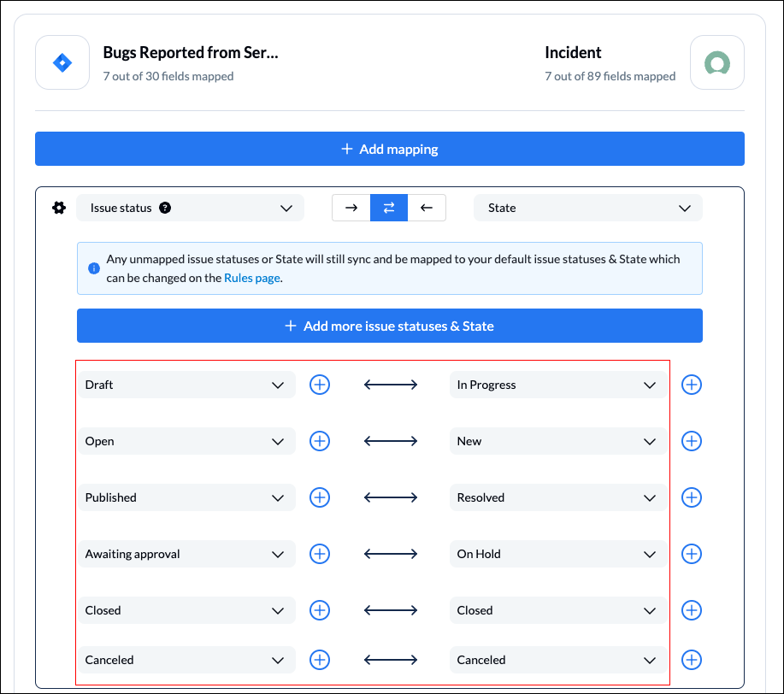Enable one-way sync right to left
The width and height of the screenshot is (784, 694).
pos(427,207)
